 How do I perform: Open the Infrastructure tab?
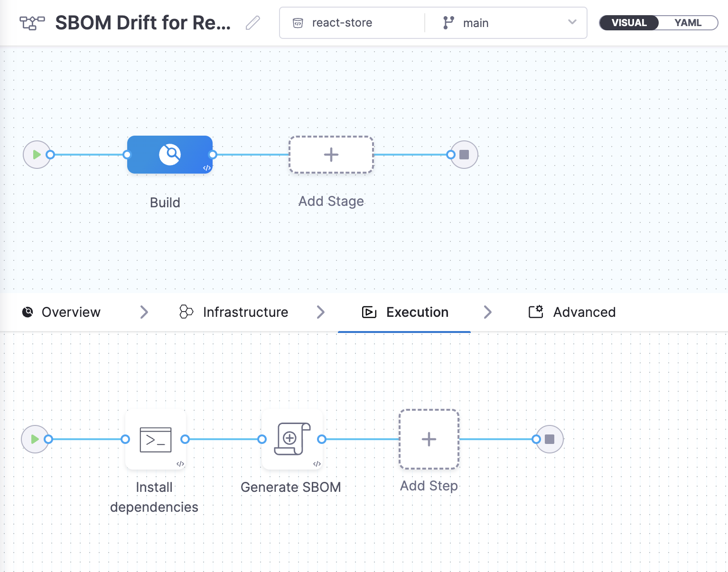click(233, 312)
